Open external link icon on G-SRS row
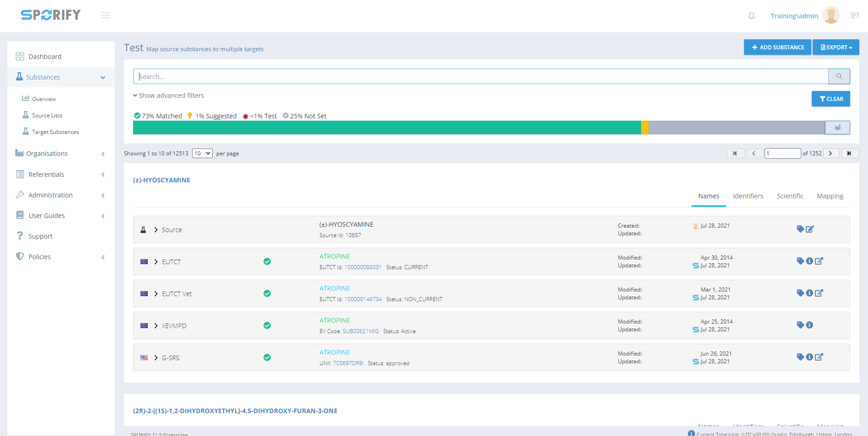The image size is (868, 436). [819, 357]
